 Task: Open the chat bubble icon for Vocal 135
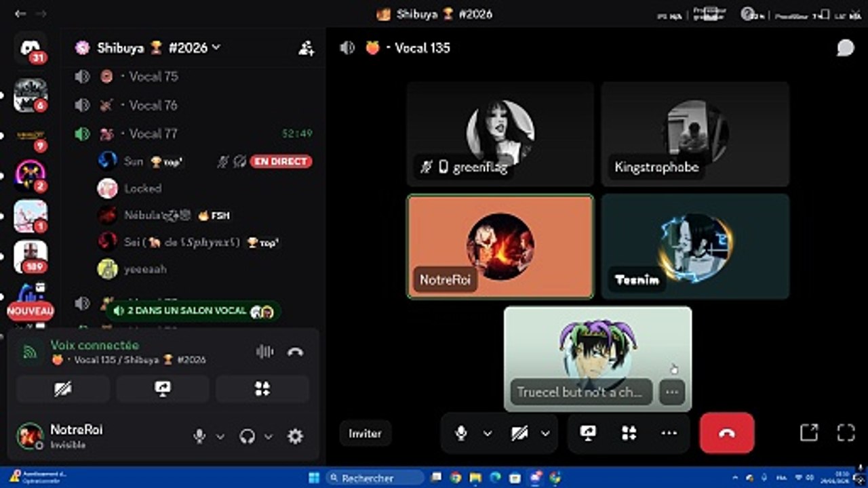coord(845,47)
